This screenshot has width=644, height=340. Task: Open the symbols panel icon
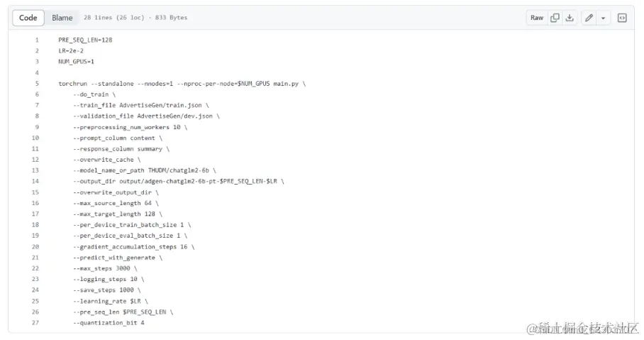(622, 18)
